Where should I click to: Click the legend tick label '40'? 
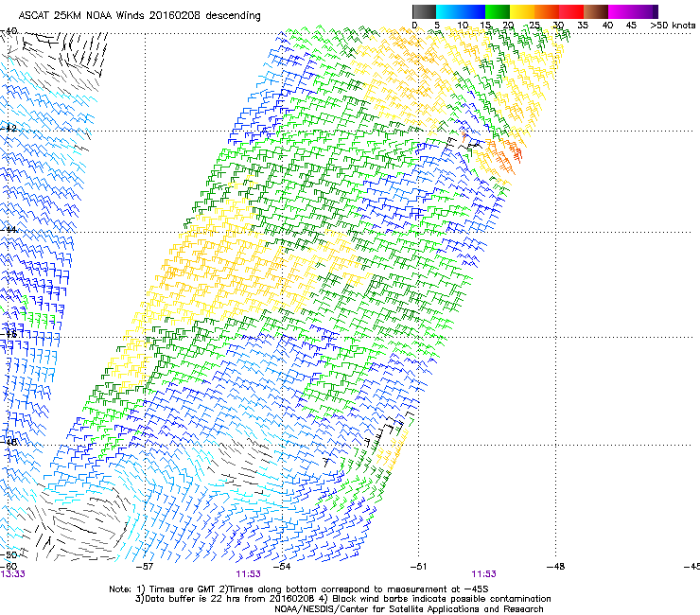point(607,26)
